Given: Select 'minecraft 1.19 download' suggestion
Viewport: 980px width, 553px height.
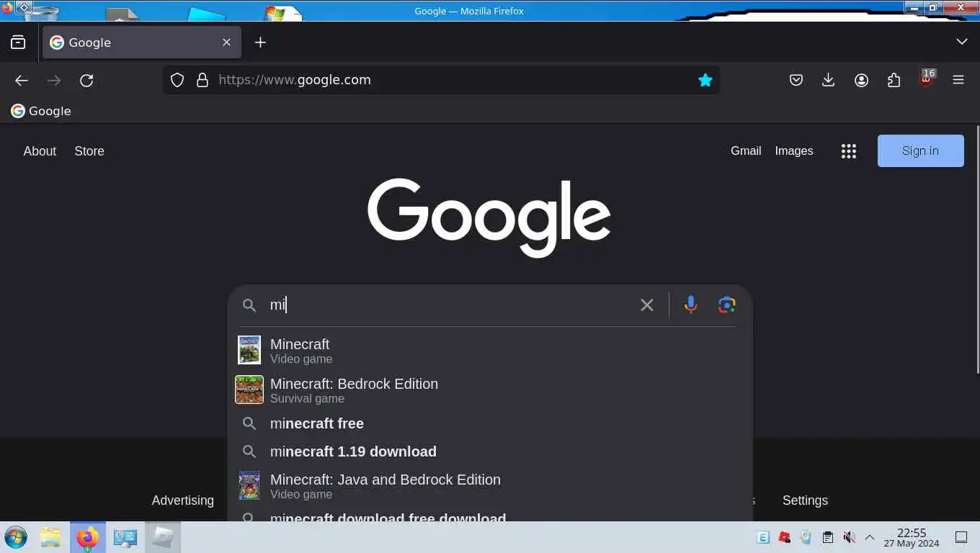Looking at the screenshot, I should [x=490, y=451].
